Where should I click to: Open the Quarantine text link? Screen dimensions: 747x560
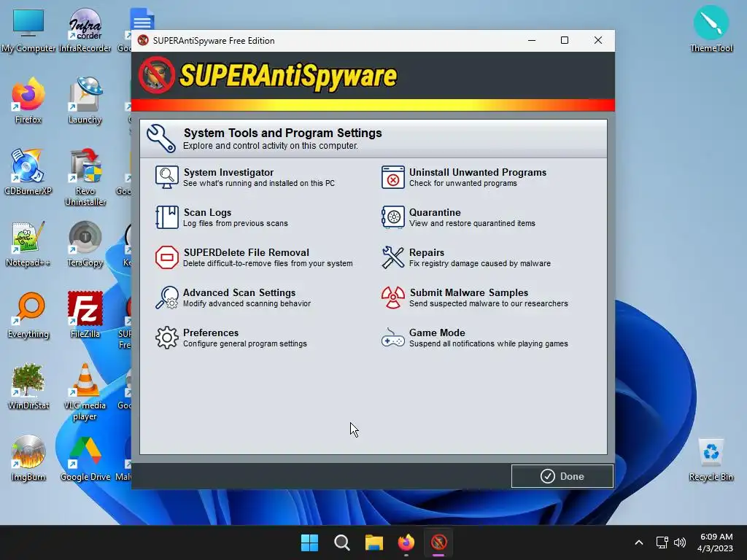tap(435, 212)
